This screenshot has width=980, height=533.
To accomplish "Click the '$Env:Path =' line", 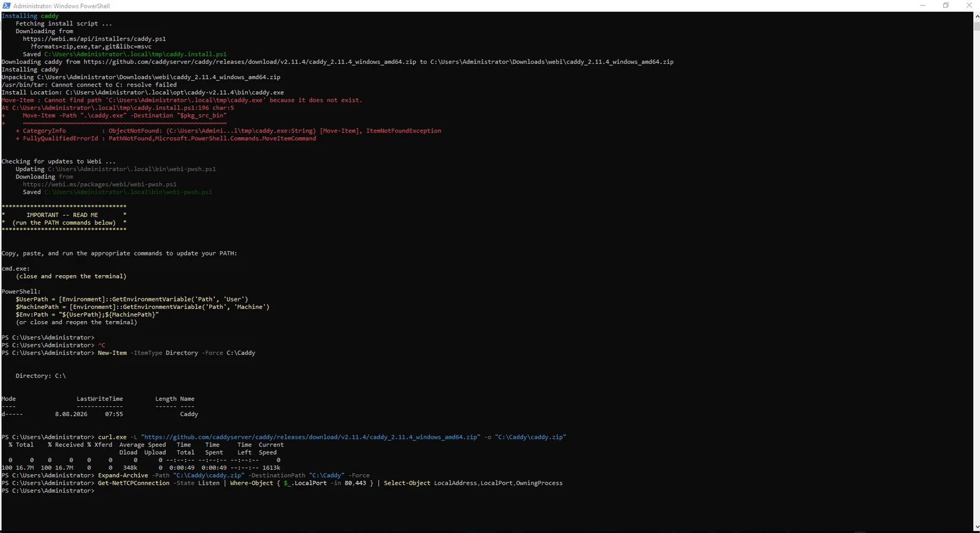I will pyautogui.click(x=87, y=315).
